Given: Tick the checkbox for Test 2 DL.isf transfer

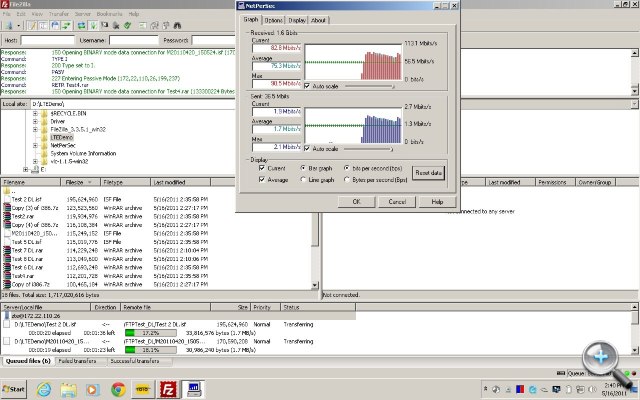Looking at the screenshot, I should [7, 324].
